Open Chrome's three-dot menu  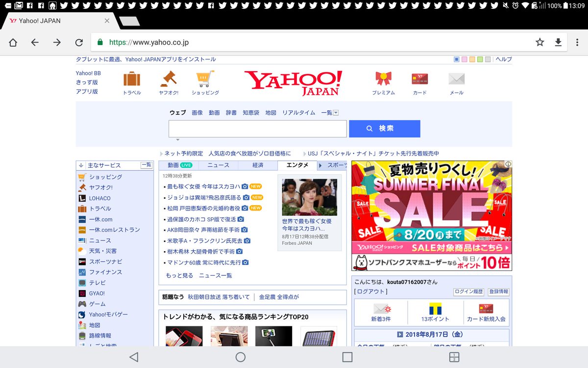point(577,42)
